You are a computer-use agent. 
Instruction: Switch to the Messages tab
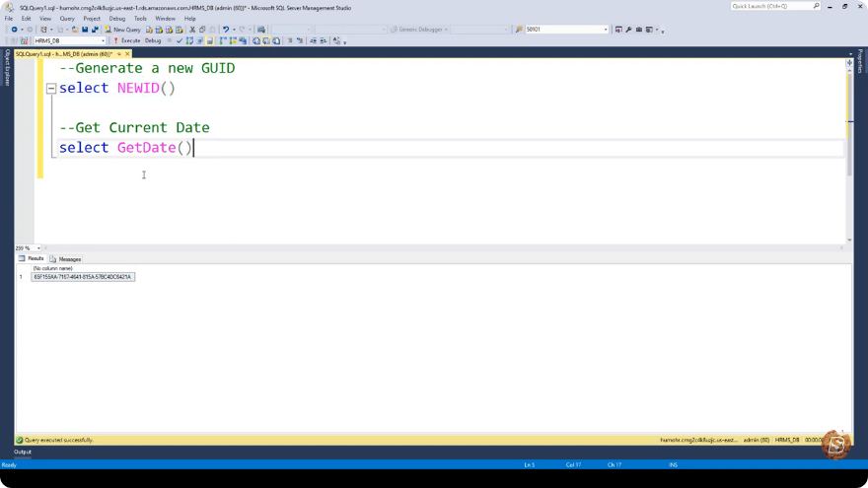pyautogui.click(x=66, y=259)
